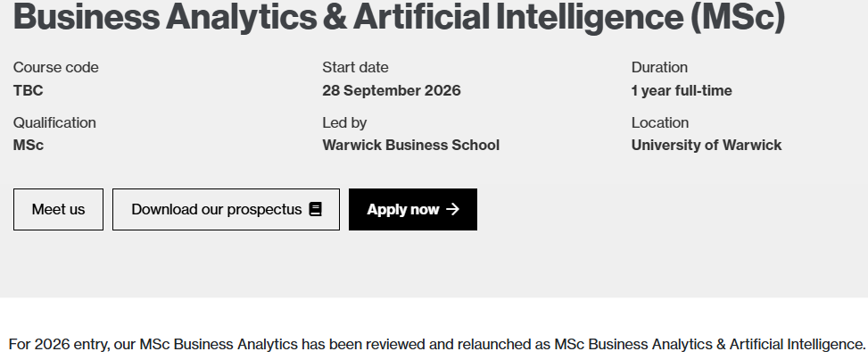Click the University of Warwick text
868x360 pixels.
click(x=706, y=145)
